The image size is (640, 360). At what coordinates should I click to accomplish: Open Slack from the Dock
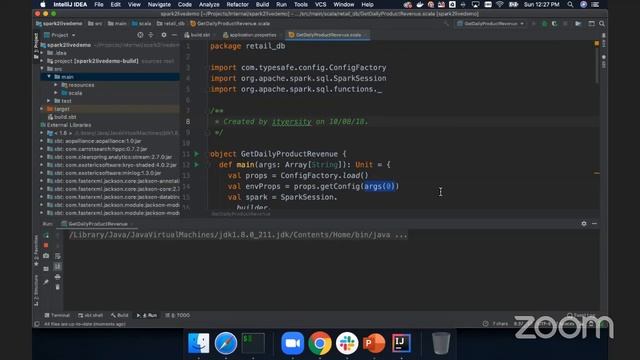347,343
